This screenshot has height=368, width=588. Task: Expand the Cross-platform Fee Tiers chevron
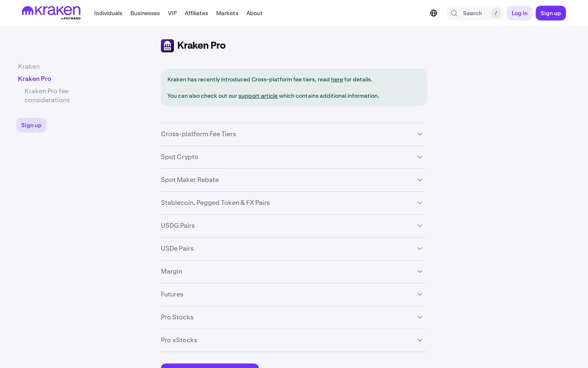(420, 134)
